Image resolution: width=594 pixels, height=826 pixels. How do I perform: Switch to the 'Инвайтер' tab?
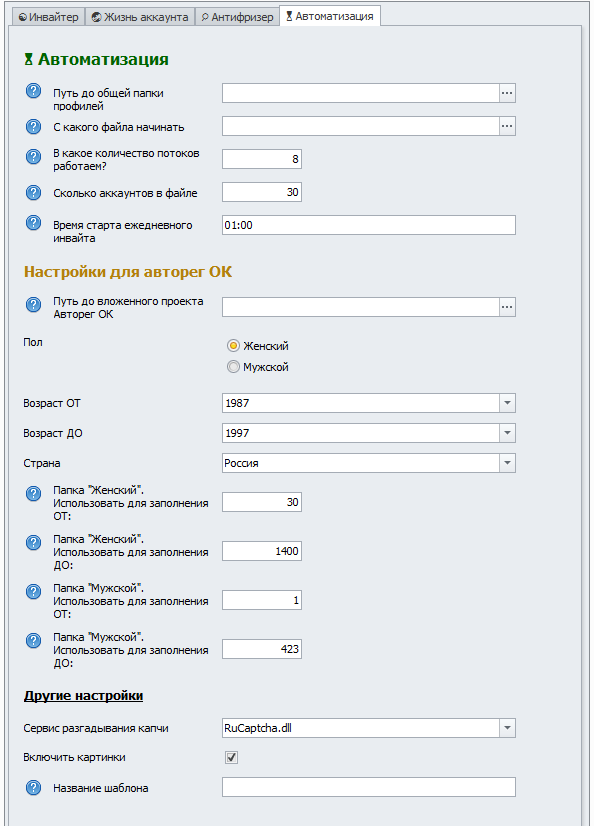(x=48, y=17)
